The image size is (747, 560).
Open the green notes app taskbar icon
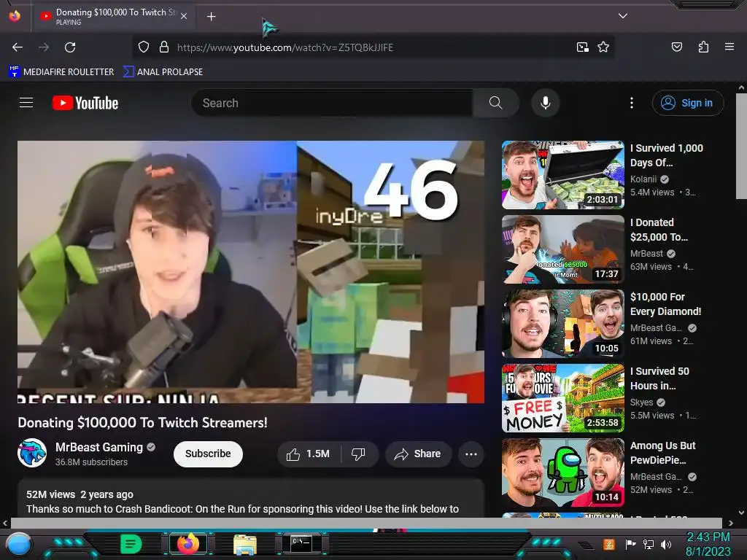coord(131,544)
